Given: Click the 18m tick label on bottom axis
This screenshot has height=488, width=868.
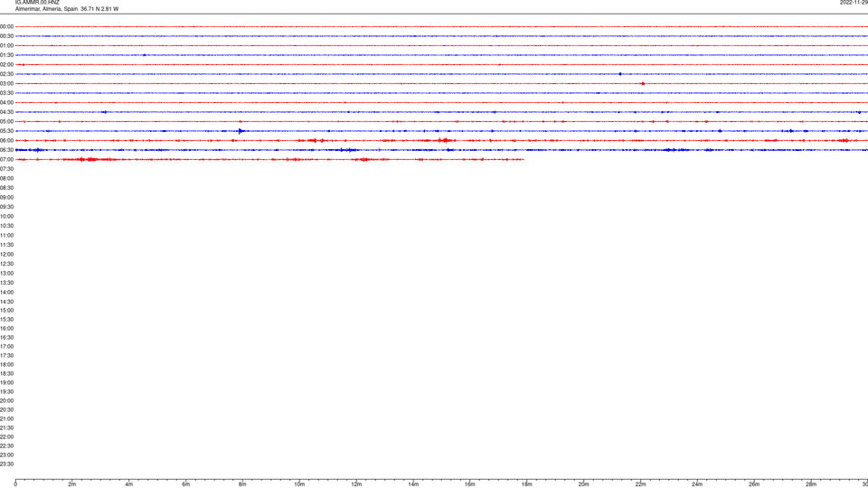Looking at the screenshot, I should tap(527, 484).
